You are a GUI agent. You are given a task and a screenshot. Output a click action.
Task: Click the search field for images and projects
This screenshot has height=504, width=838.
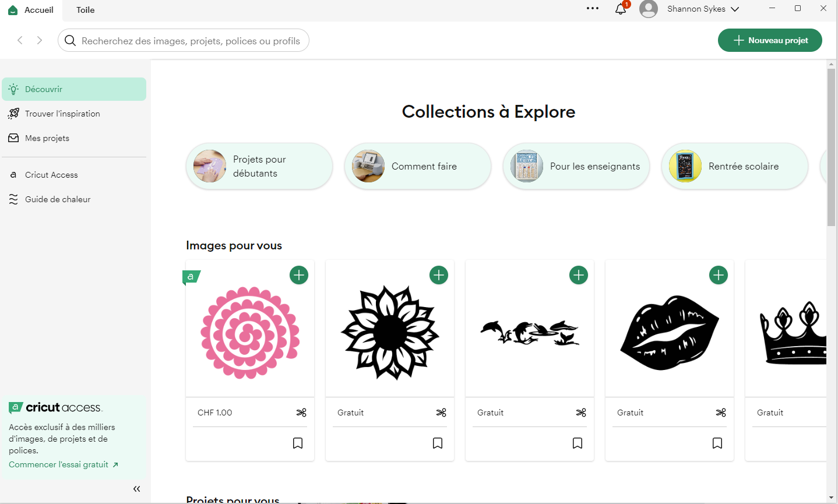pyautogui.click(x=190, y=41)
